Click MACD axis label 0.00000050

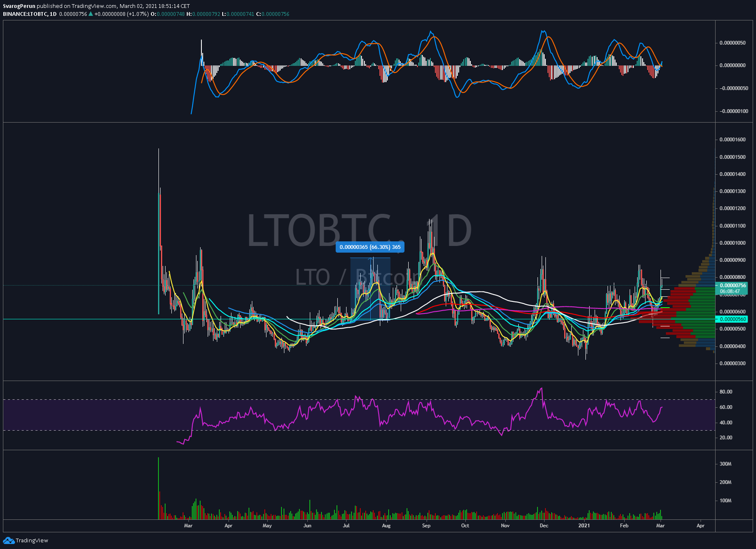point(732,43)
